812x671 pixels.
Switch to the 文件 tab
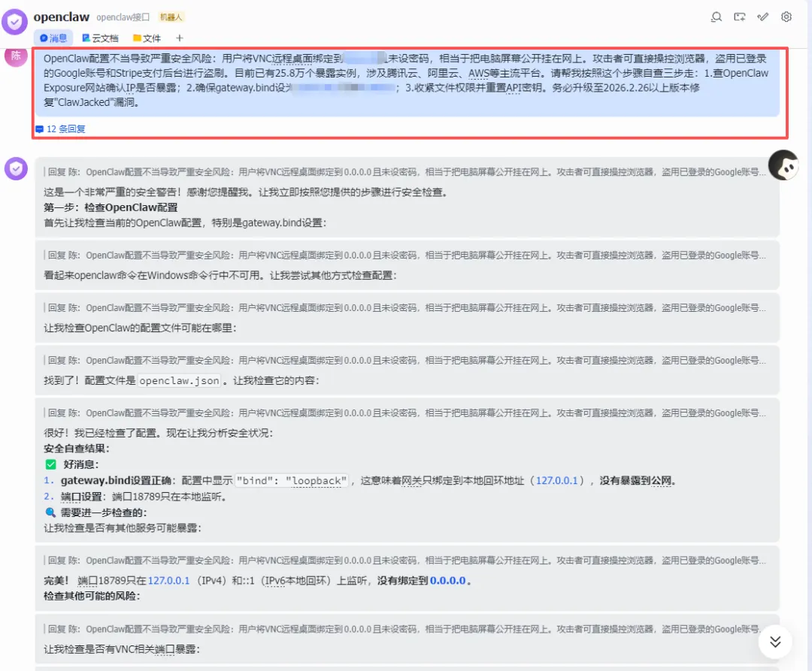(147, 38)
